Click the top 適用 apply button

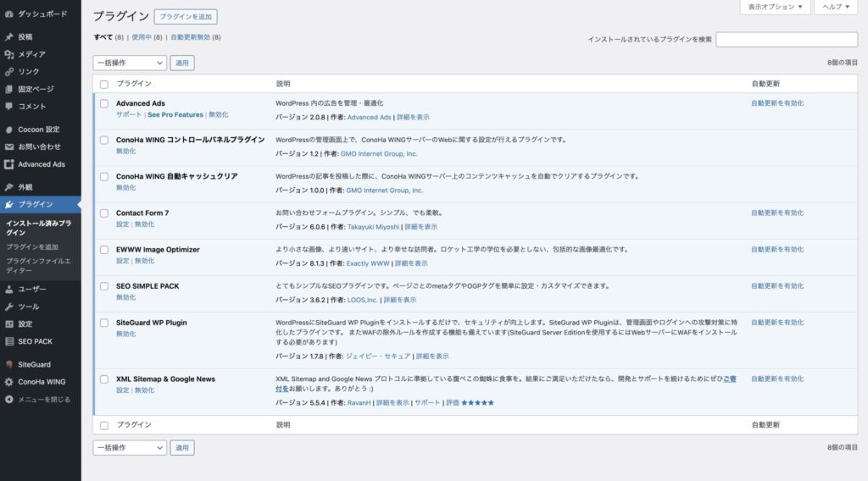pyautogui.click(x=182, y=63)
